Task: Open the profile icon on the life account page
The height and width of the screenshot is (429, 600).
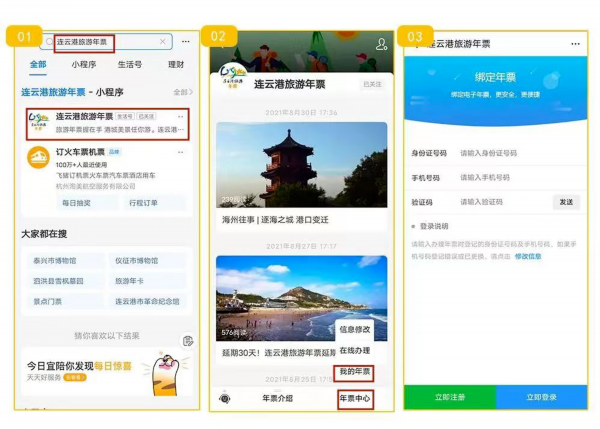Action: [381, 44]
